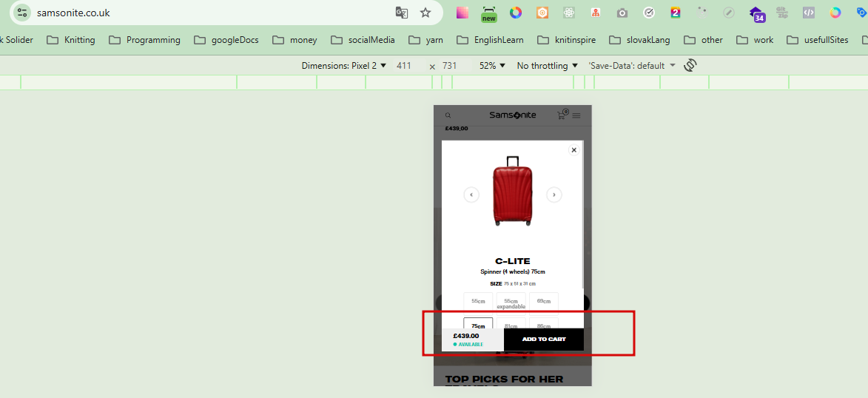
Task: Open the search icon in the Samsonite header
Action: tap(448, 115)
